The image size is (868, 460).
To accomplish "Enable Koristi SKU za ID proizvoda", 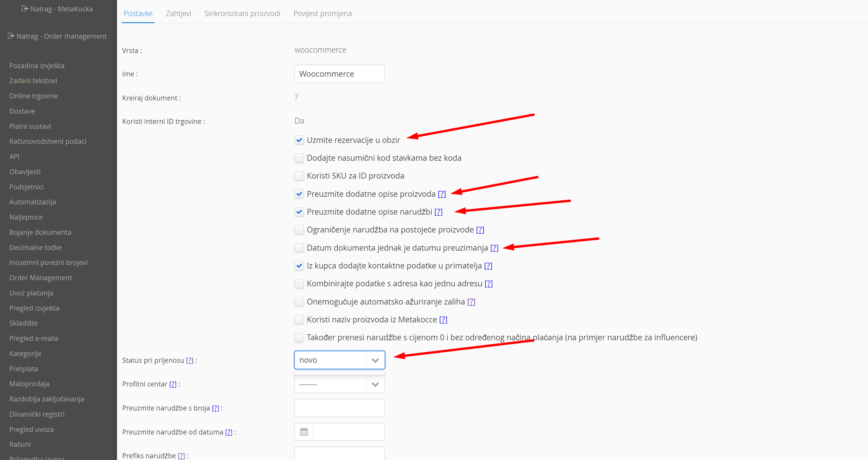I will coord(299,176).
